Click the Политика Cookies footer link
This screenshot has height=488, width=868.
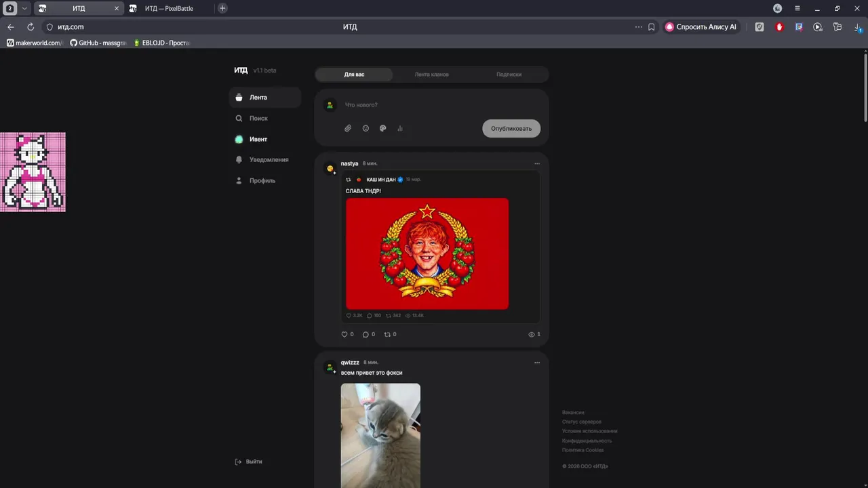point(583,450)
